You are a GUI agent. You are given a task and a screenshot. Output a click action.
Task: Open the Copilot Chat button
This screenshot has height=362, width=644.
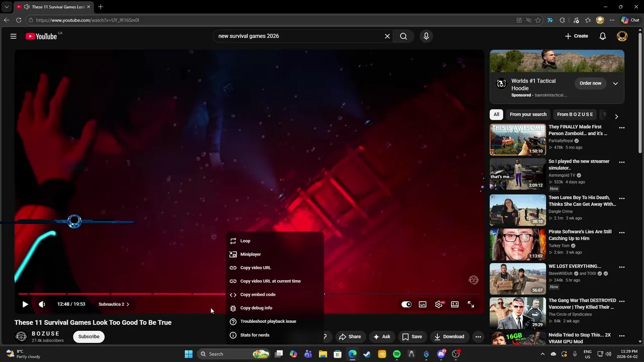[630, 20]
